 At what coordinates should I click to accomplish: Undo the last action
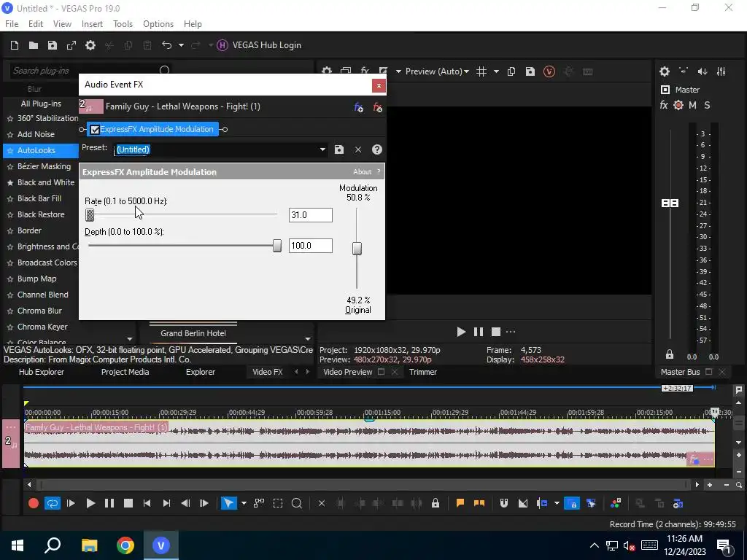[x=166, y=45]
